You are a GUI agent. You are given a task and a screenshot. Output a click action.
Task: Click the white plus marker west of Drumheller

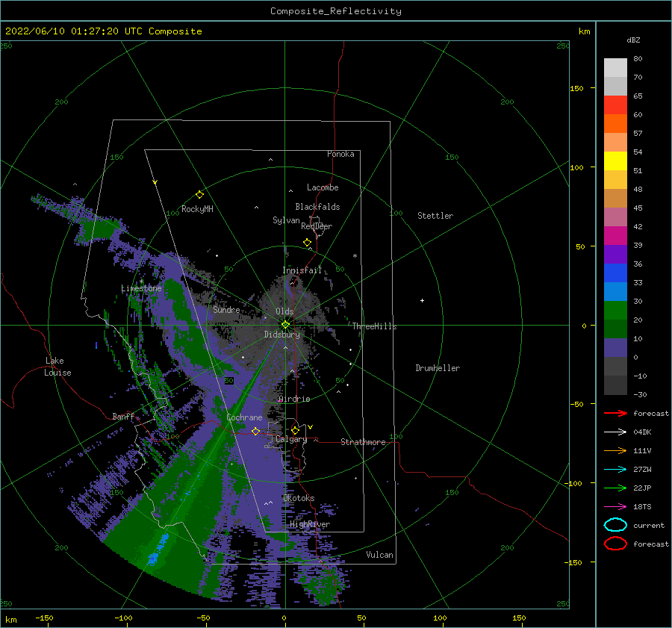[x=422, y=300]
